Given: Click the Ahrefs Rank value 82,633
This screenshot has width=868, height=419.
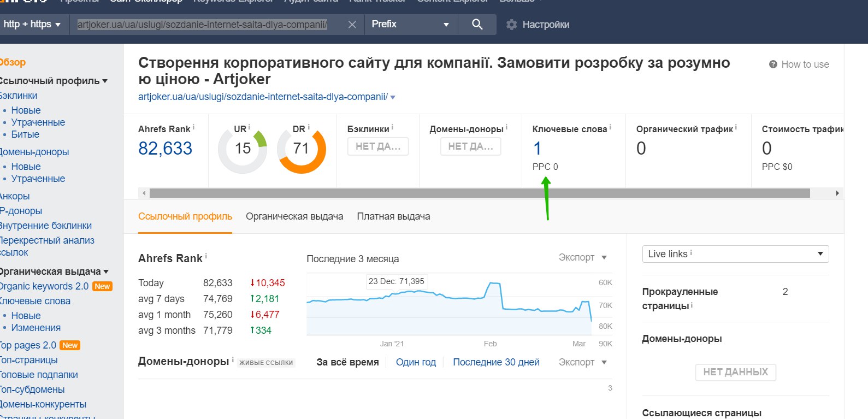Looking at the screenshot, I should [165, 148].
